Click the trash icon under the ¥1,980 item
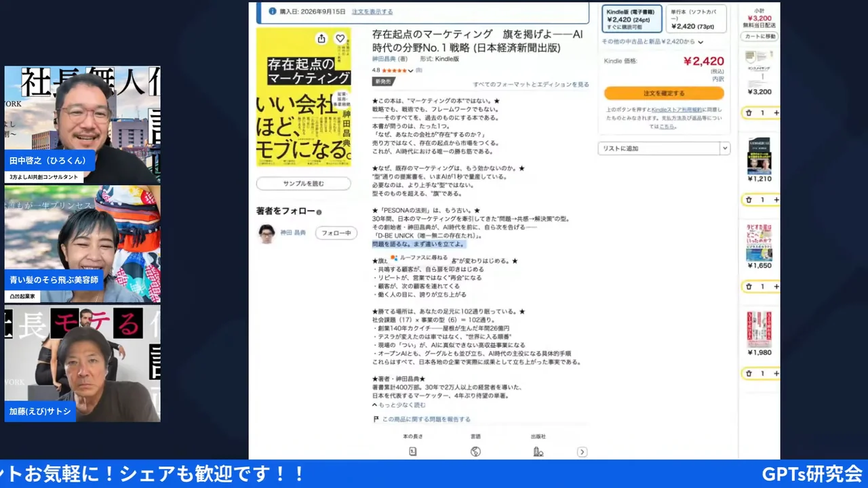The height and width of the screenshot is (488, 868). tap(749, 373)
